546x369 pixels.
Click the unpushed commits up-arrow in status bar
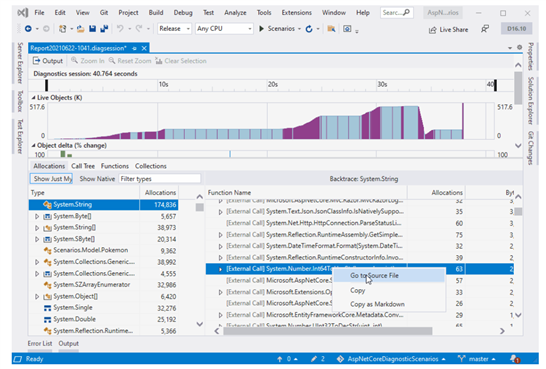pyautogui.click(x=280, y=359)
